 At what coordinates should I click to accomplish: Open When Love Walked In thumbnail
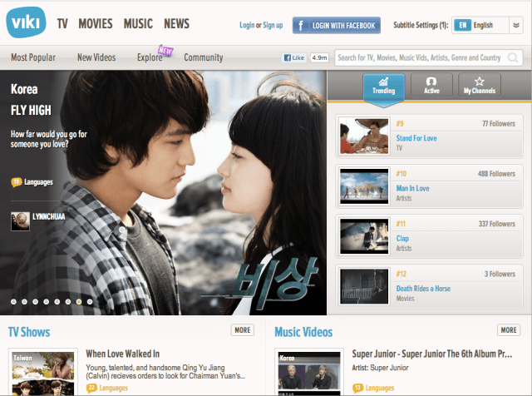click(x=43, y=373)
